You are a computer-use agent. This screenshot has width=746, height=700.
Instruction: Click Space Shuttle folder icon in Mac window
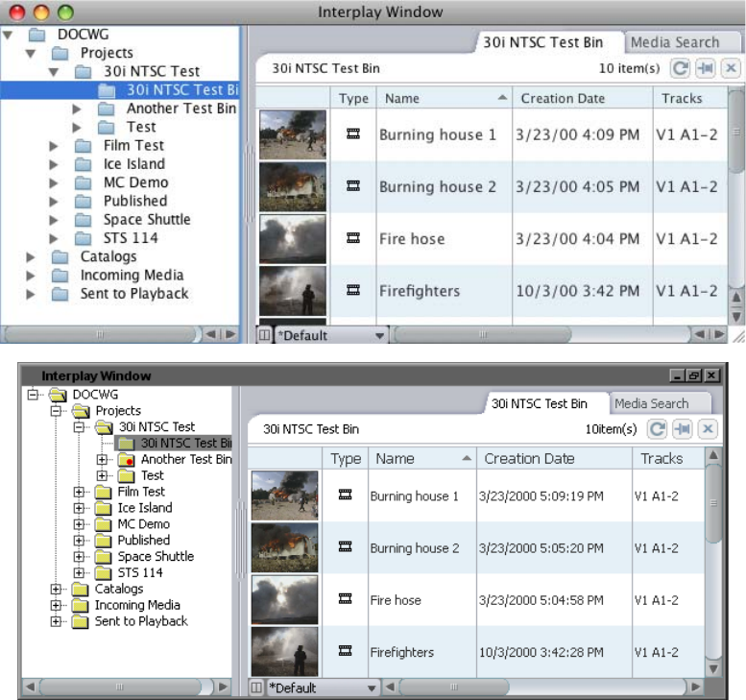point(84,219)
